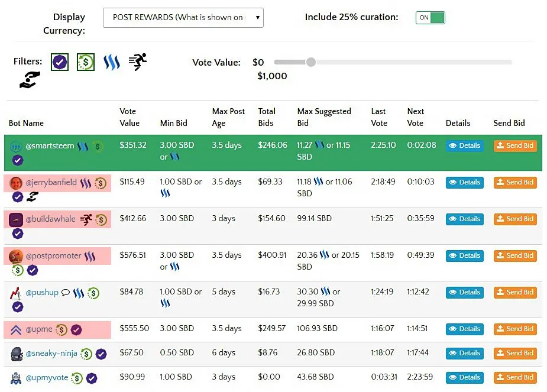The height and width of the screenshot is (392, 547).
Task: Click the Vote Value slider handle
Action: (311, 62)
